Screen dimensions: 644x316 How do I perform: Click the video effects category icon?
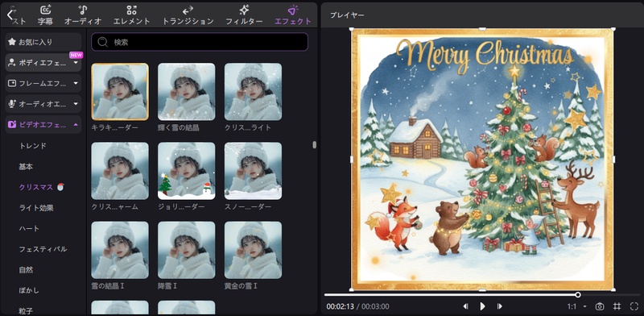12,125
